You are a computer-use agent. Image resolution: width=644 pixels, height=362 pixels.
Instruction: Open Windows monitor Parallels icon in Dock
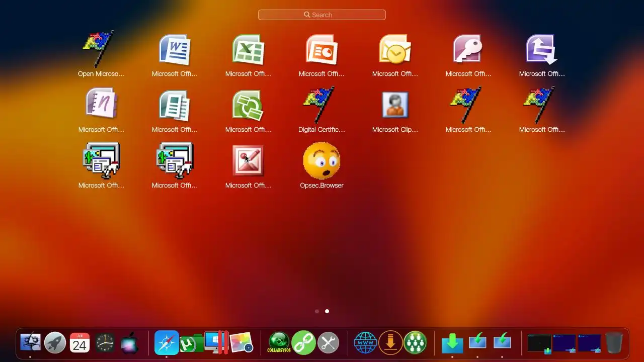[216, 343]
